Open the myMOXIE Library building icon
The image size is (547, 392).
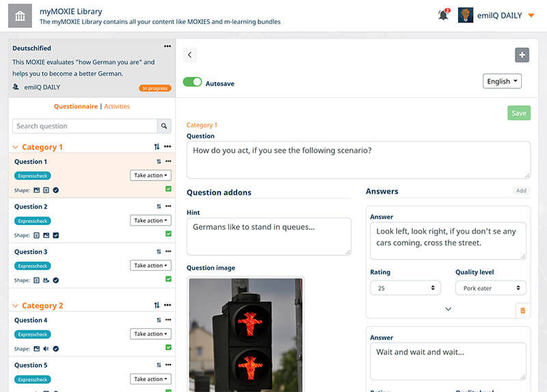[20, 16]
